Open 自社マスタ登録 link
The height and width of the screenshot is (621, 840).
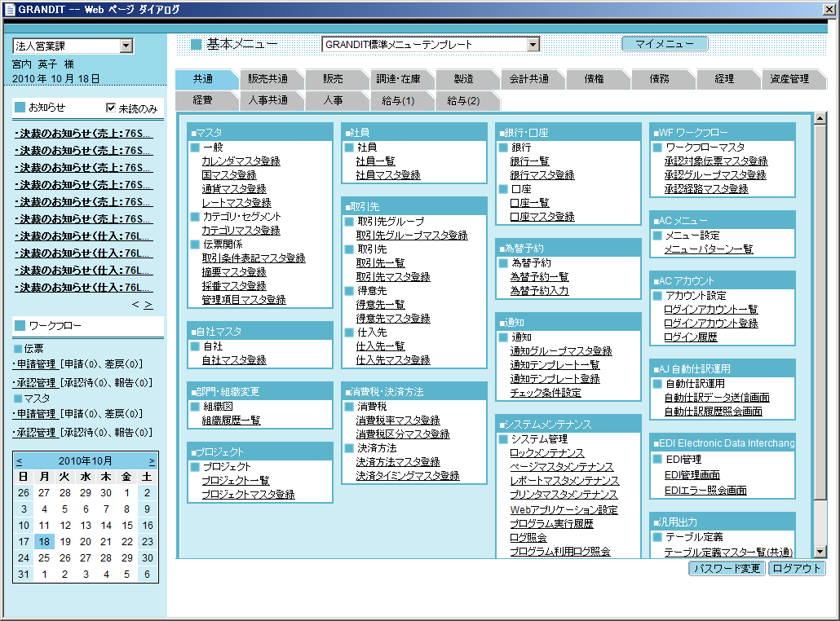tap(234, 360)
